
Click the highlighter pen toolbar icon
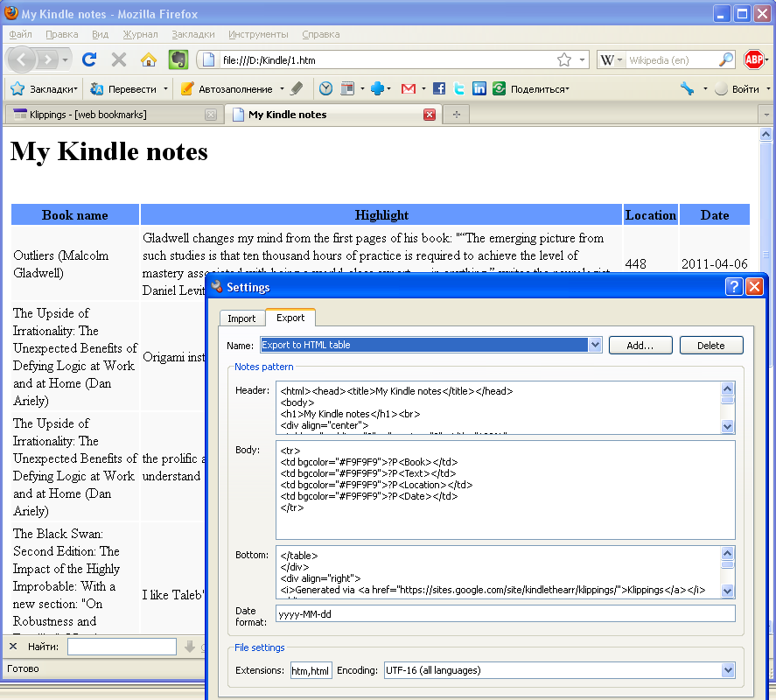click(297, 88)
